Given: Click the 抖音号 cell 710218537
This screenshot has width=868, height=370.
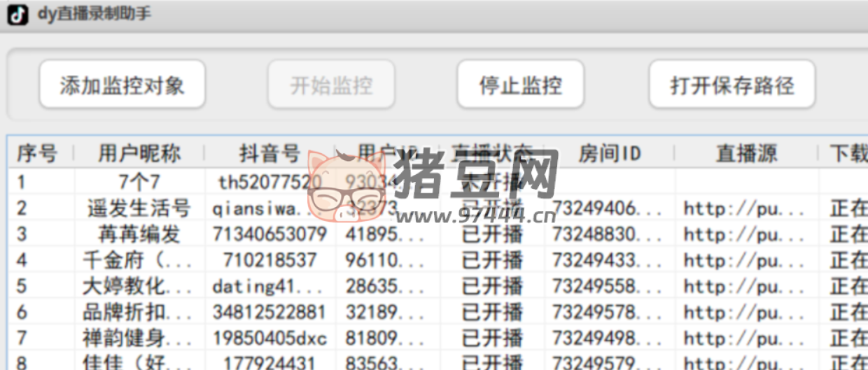Looking at the screenshot, I should [269, 260].
